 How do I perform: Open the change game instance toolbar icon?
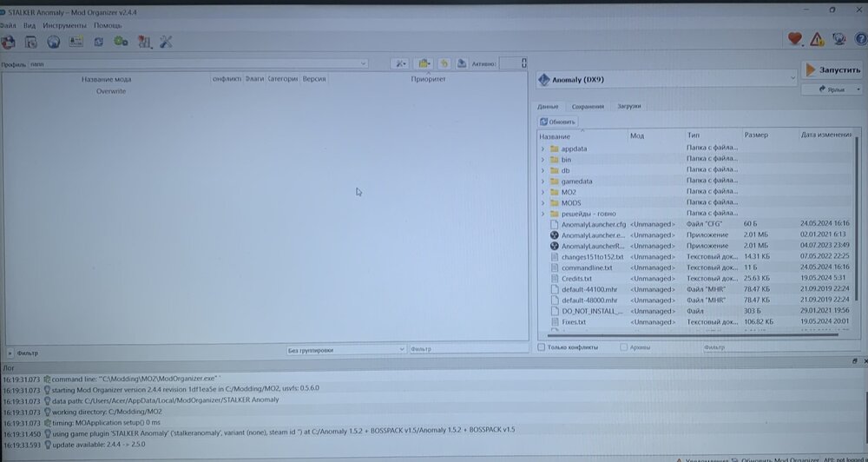(x=8, y=42)
